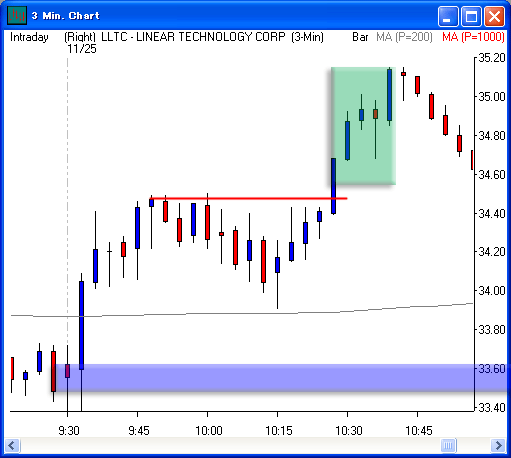
Task: Minimize the 3 Min. Chart window
Action: tap(448, 16)
